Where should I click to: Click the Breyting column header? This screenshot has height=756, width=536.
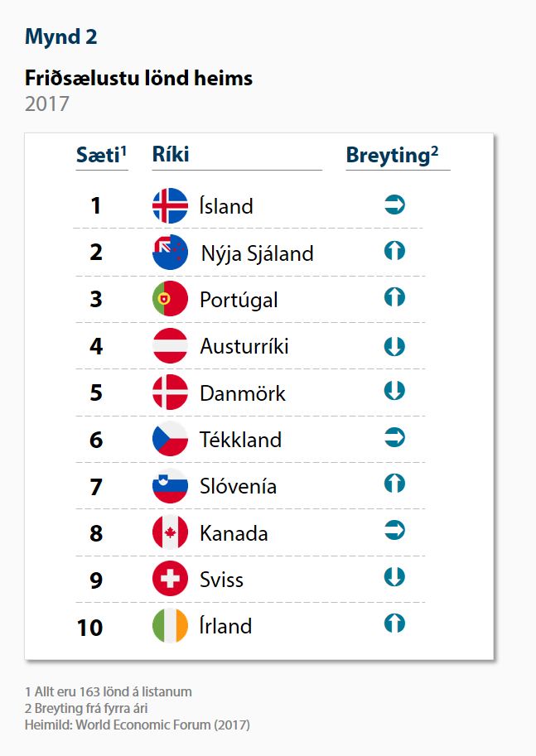pos(392,156)
